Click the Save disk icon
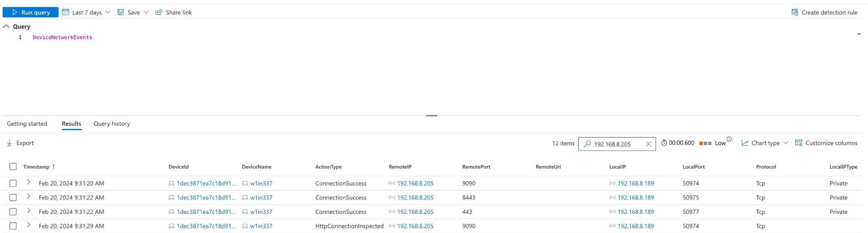The height and width of the screenshot is (233, 868). pyautogui.click(x=120, y=12)
